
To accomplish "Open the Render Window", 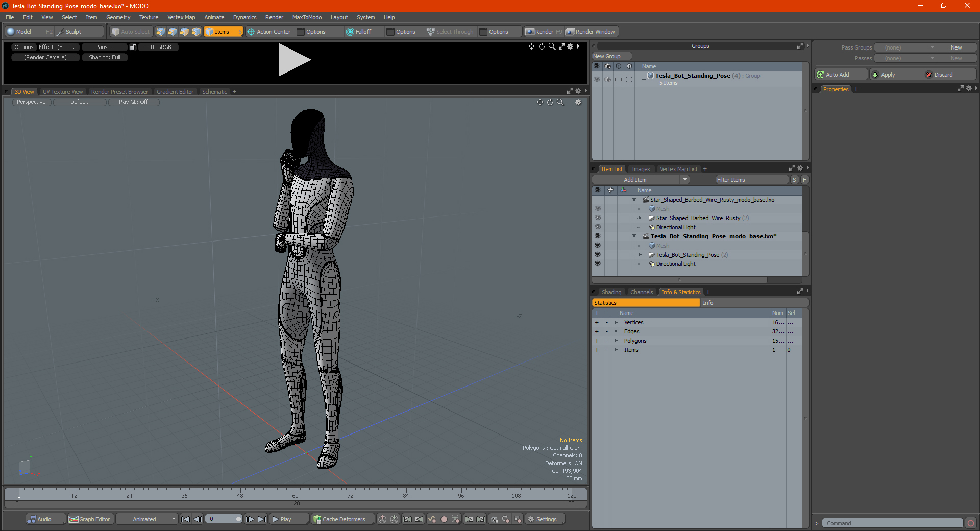I will (591, 32).
